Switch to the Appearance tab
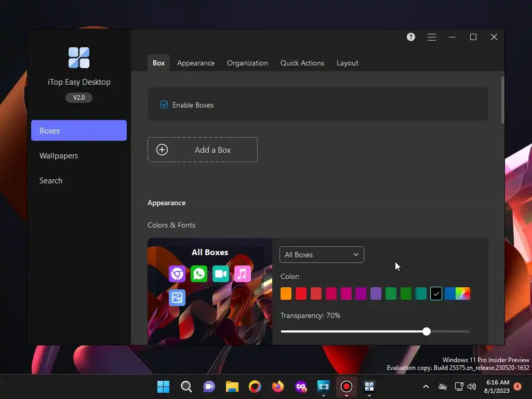Image resolution: width=532 pixels, height=399 pixels. point(196,63)
